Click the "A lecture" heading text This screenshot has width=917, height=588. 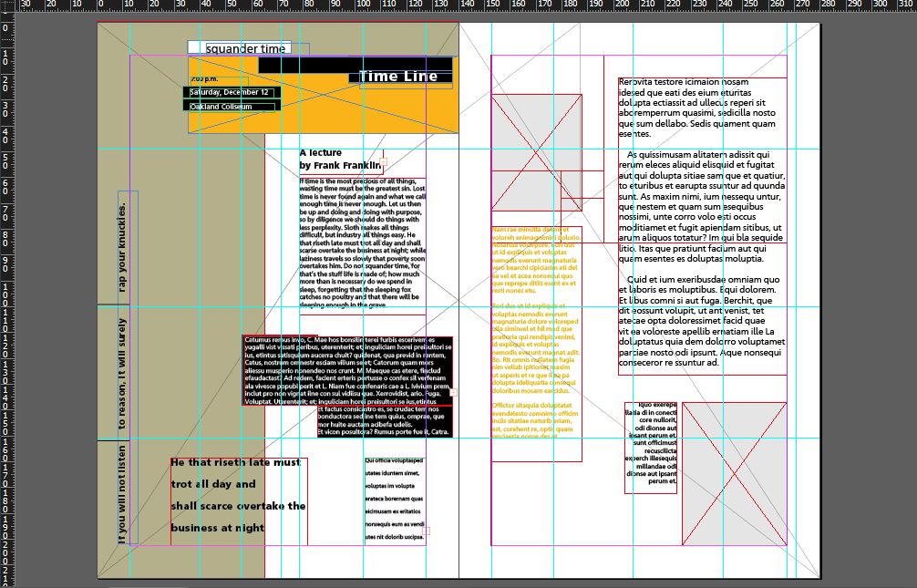pos(321,153)
